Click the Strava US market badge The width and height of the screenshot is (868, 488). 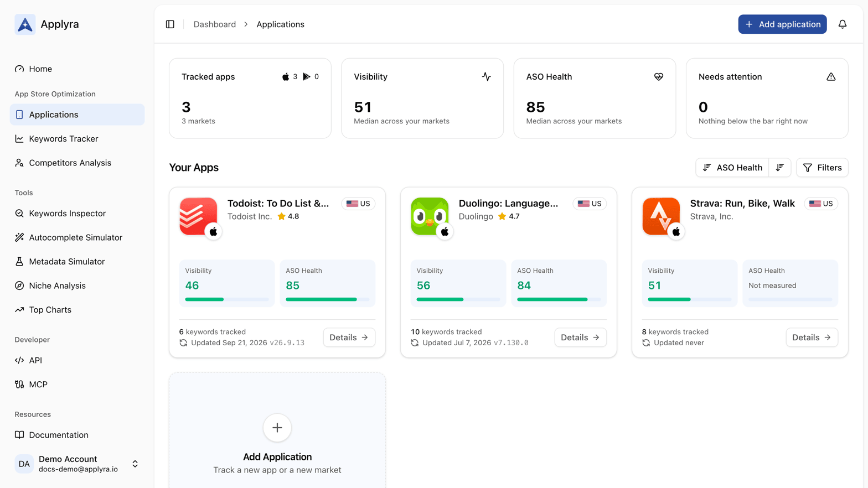point(821,204)
